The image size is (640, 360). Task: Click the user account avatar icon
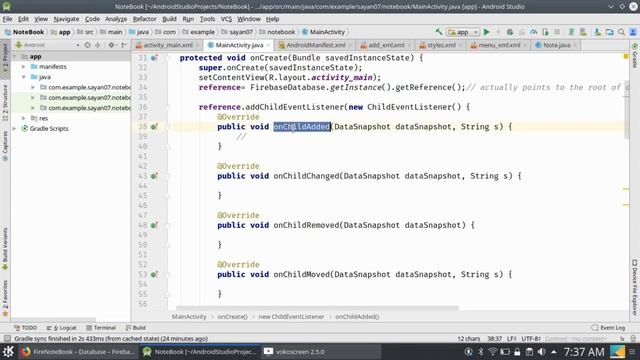[633, 32]
